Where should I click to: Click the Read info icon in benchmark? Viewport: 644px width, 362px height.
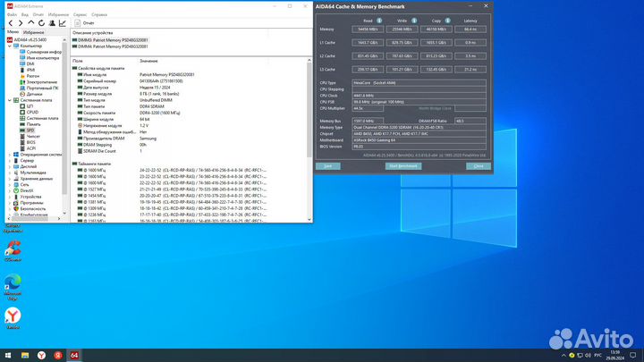click(x=379, y=21)
